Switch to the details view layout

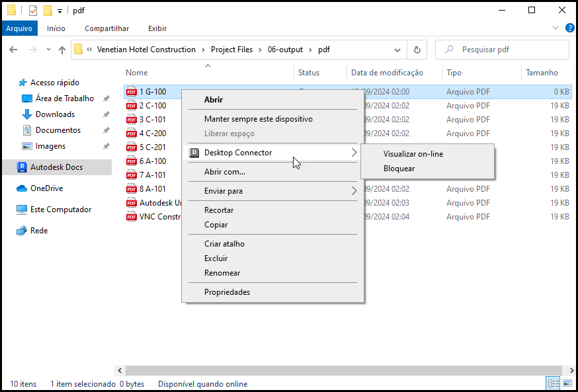(554, 383)
